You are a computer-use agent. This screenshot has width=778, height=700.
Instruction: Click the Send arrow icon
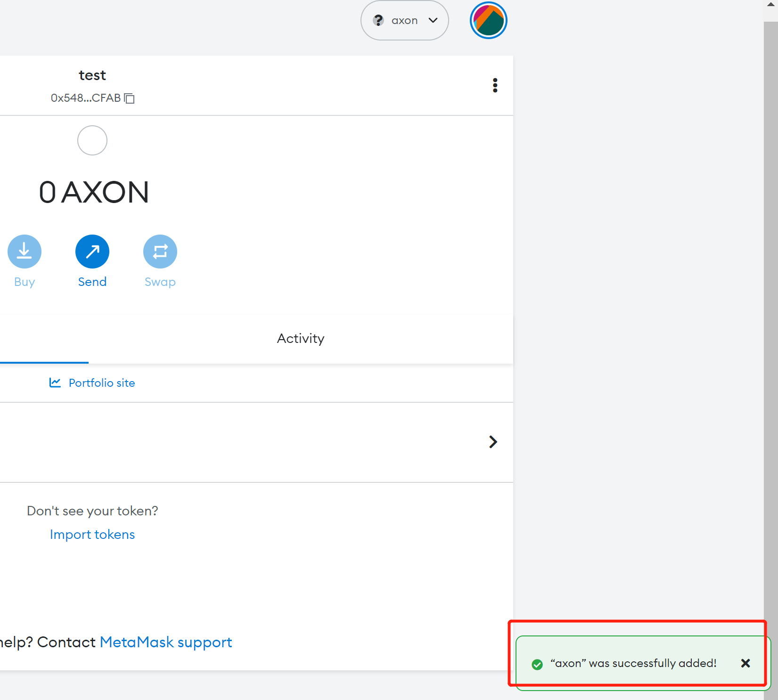coord(92,252)
